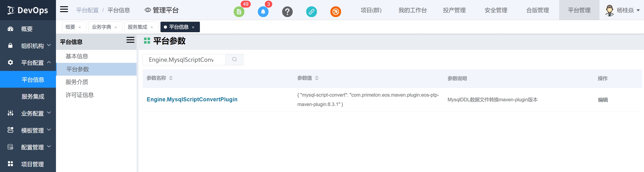Open Engine.MysqlScriptConvertPlugin parameter link

tap(192, 99)
